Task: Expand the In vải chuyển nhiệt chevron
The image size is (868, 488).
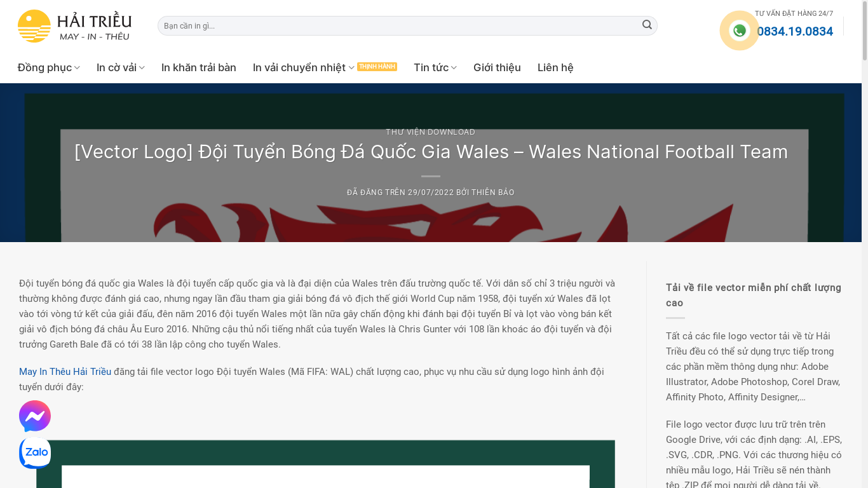Action: tap(351, 68)
